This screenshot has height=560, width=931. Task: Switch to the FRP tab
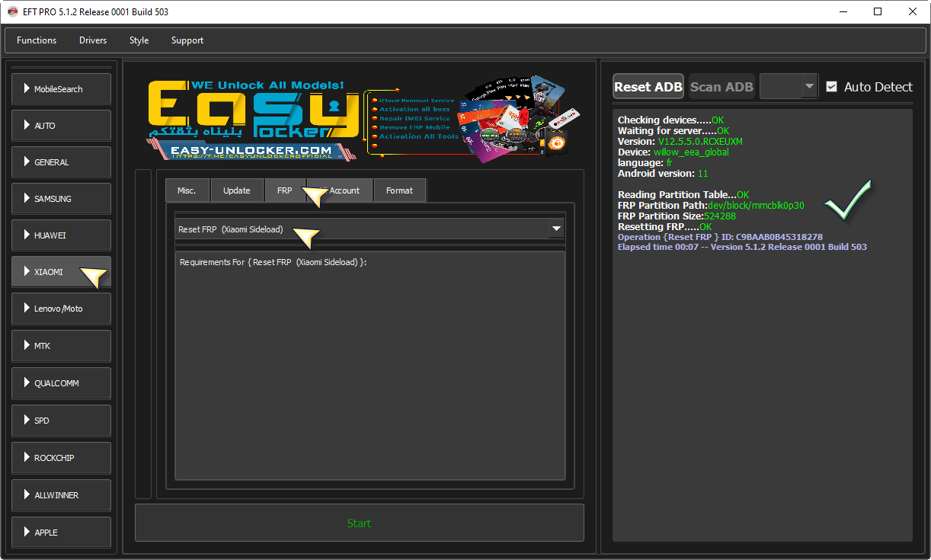click(285, 190)
